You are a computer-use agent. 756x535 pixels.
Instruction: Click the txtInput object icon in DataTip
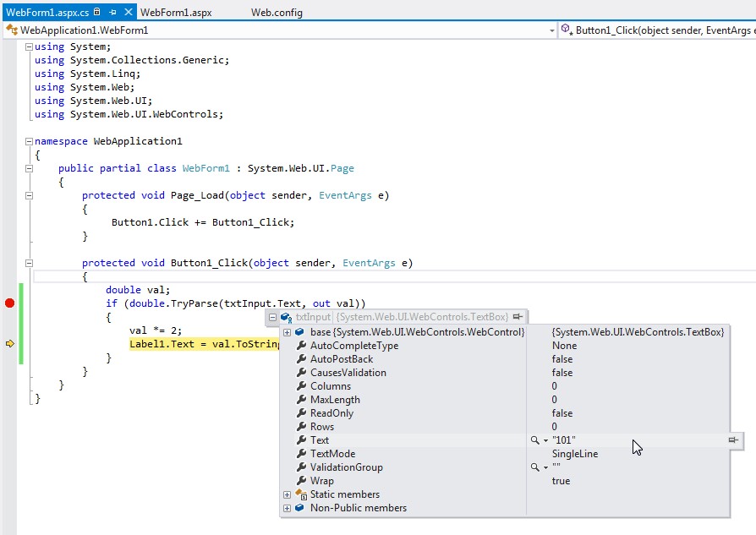[x=287, y=318]
